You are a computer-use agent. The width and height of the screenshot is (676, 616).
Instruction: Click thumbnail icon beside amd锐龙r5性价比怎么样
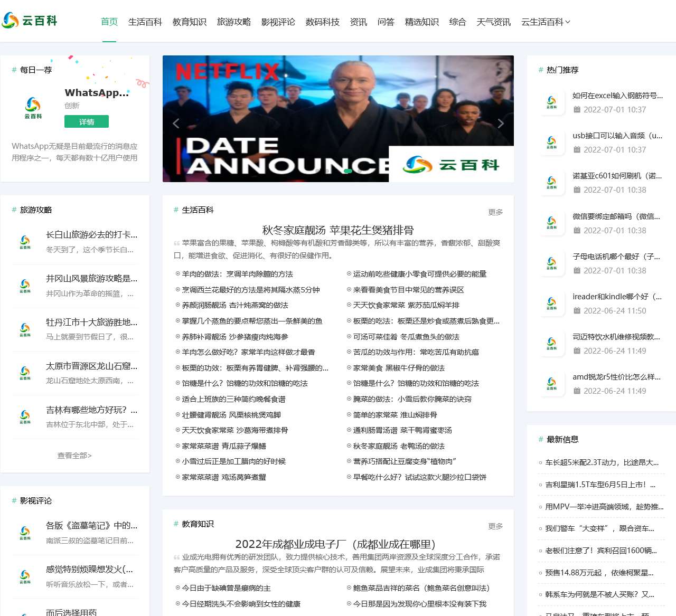pyautogui.click(x=551, y=384)
